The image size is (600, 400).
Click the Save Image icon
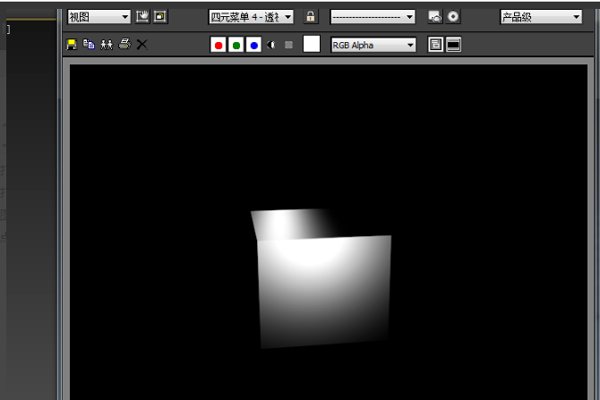(x=72, y=45)
